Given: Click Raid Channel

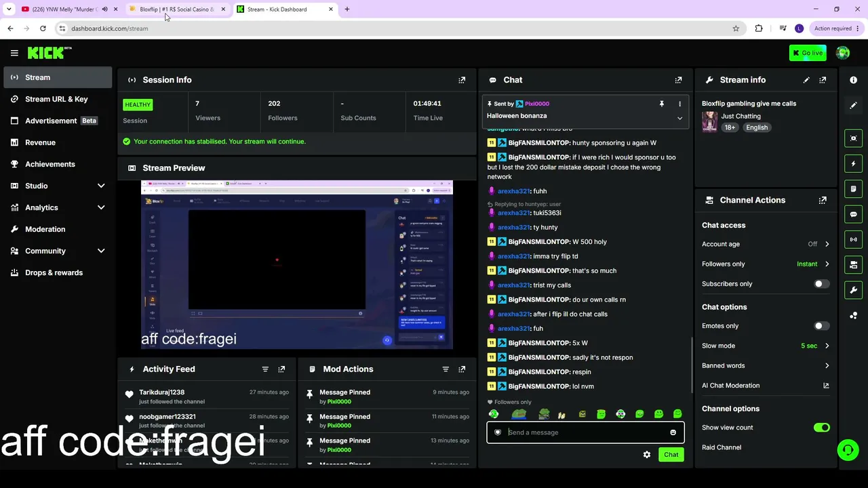Looking at the screenshot, I should (722, 447).
